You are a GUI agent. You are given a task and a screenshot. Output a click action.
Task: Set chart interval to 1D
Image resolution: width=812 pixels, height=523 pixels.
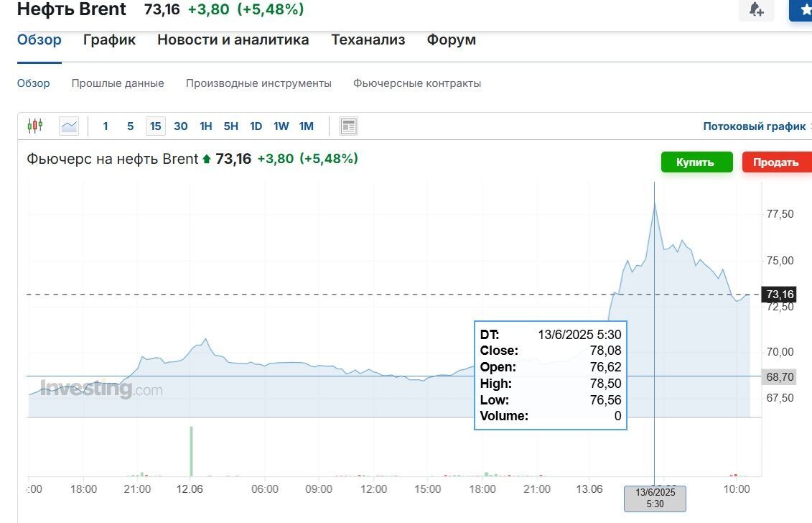256,126
